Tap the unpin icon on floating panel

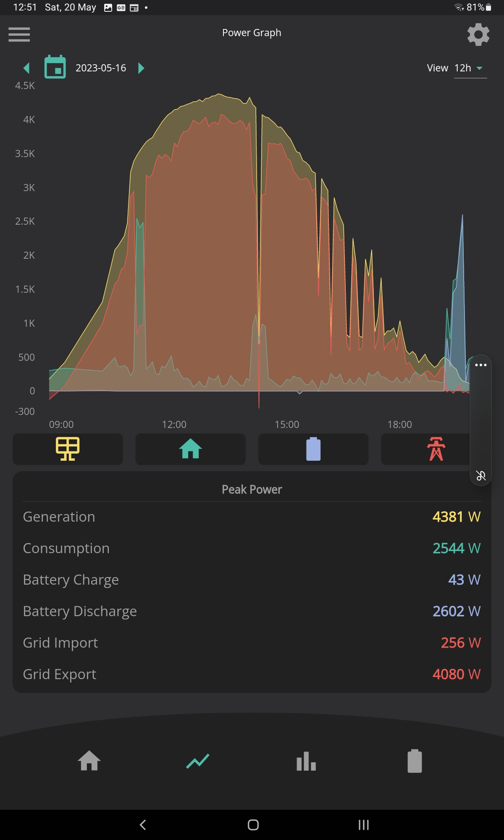tap(481, 475)
